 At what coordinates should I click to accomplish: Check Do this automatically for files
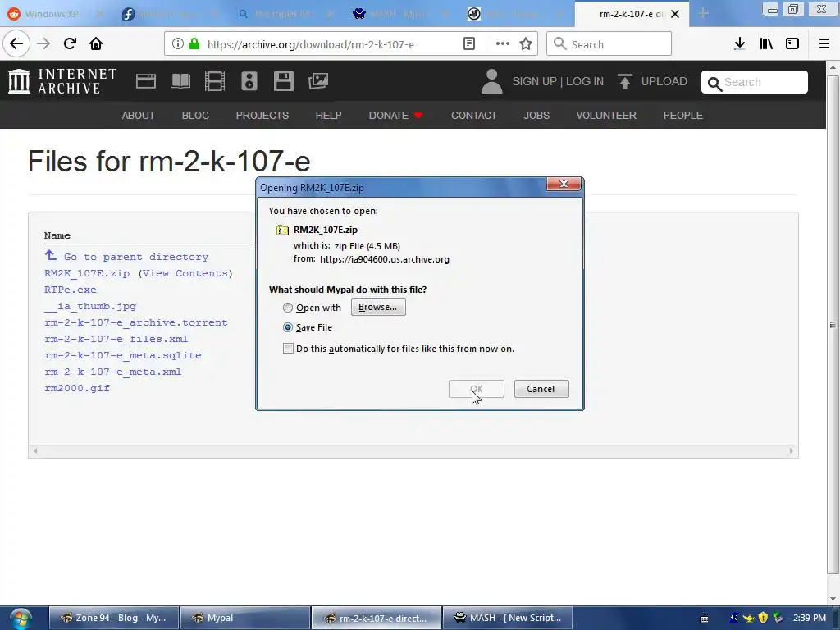tap(288, 349)
